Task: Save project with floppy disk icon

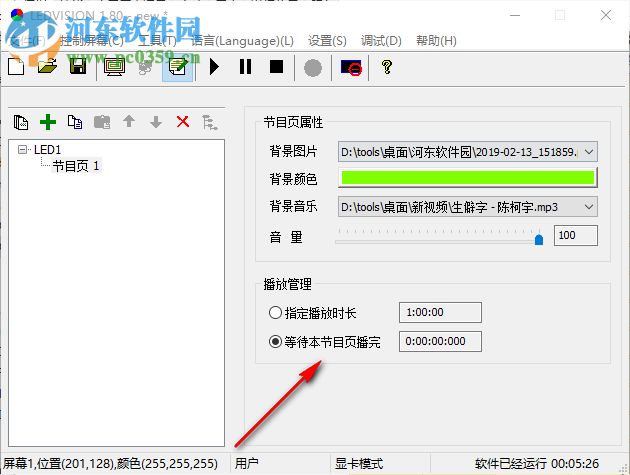Action: pos(78,67)
